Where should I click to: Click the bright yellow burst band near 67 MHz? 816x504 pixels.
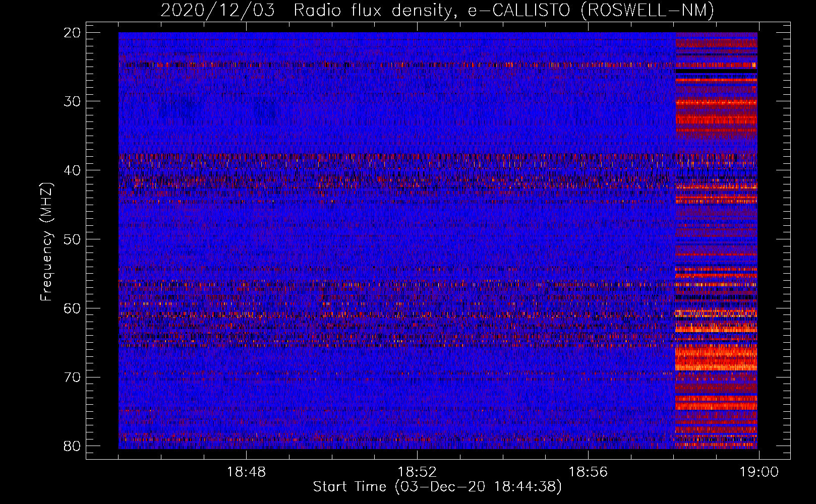click(716, 357)
